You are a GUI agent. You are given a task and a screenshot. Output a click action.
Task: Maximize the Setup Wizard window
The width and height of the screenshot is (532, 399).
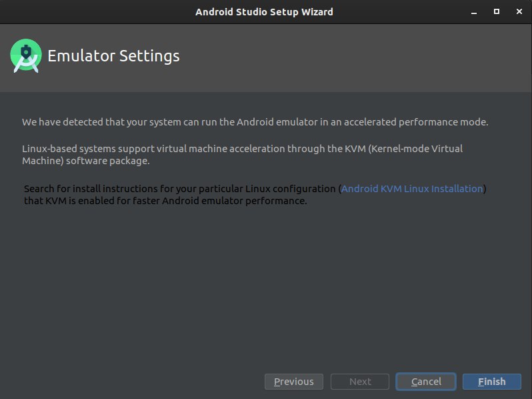tap(497, 11)
